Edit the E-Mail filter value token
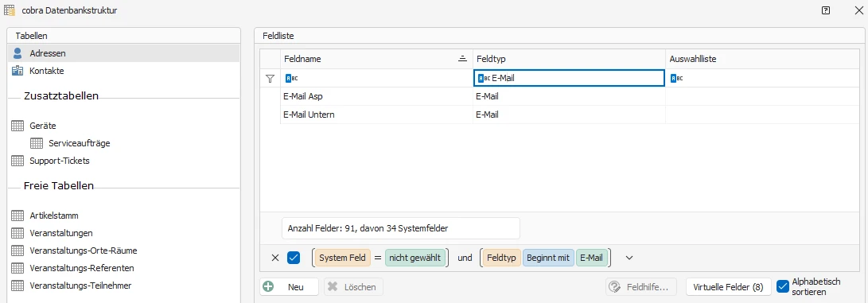Viewport: 868px width, 303px height. click(592, 258)
